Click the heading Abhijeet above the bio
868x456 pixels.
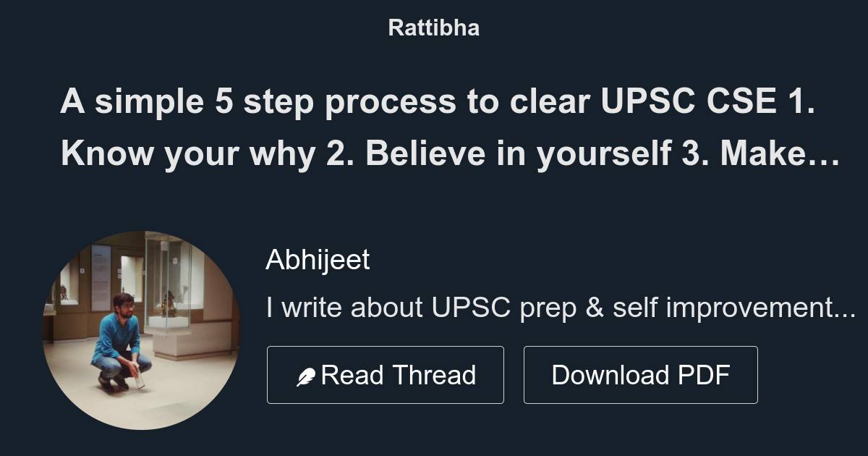(x=318, y=259)
